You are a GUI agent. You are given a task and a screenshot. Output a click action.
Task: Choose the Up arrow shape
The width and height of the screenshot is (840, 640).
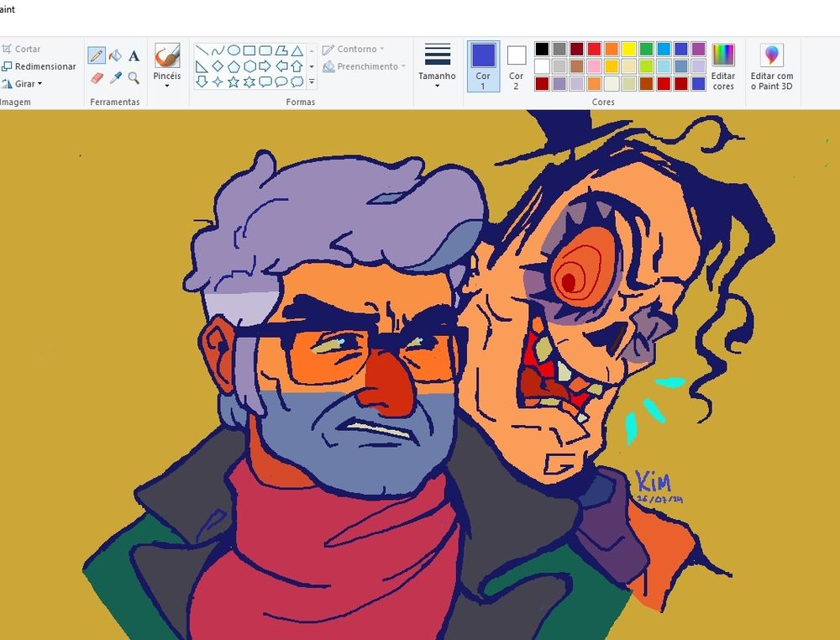[x=297, y=66]
